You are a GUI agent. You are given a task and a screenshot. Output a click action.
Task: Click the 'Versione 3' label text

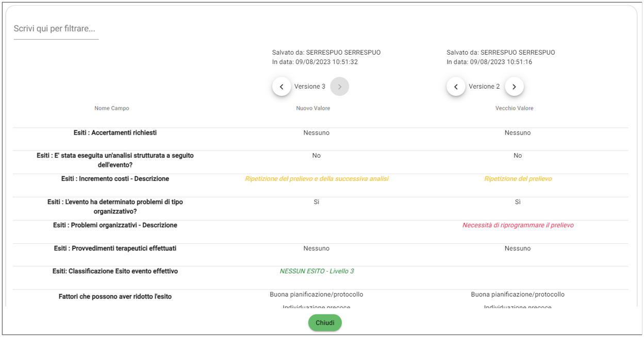309,87
